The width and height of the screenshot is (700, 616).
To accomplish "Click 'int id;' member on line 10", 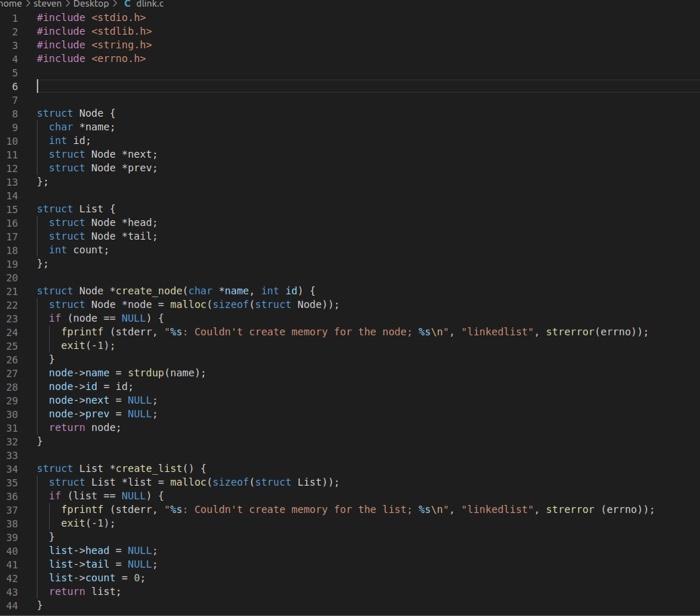I will coord(70,141).
